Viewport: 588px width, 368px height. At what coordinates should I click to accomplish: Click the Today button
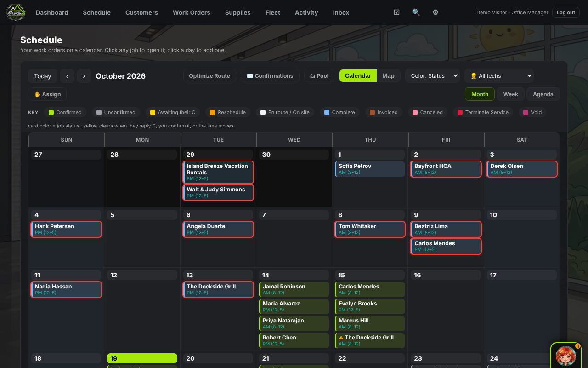(x=43, y=76)
